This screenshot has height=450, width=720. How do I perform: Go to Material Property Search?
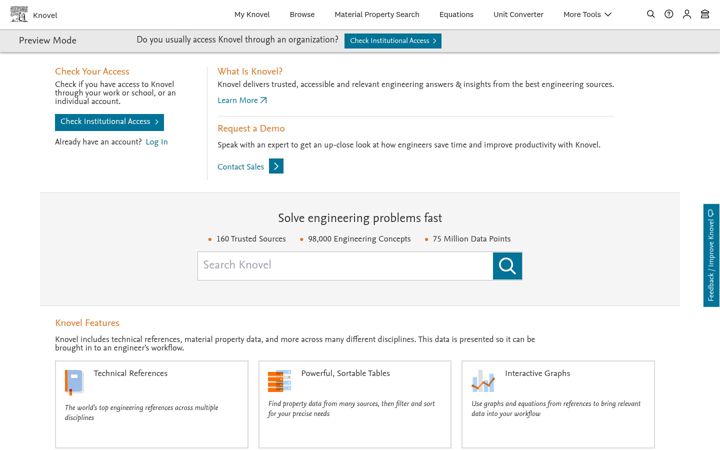377,15
